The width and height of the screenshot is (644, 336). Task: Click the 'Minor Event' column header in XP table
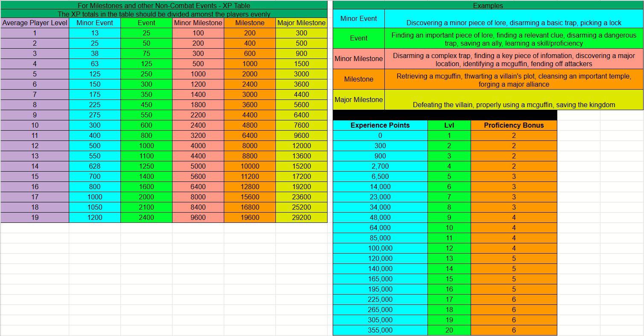[95, 23]
